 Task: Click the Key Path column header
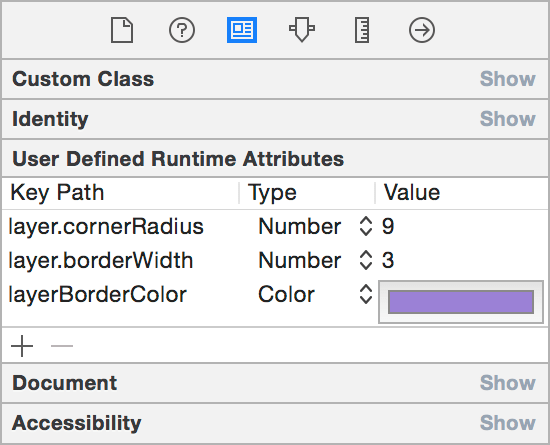[x=57, y=193]
